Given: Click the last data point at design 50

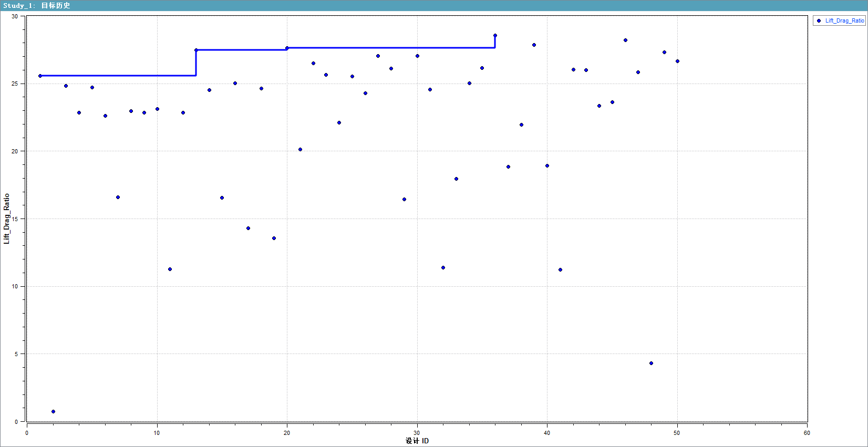Looking at the screenshot, I should click(x=677, y=61).
